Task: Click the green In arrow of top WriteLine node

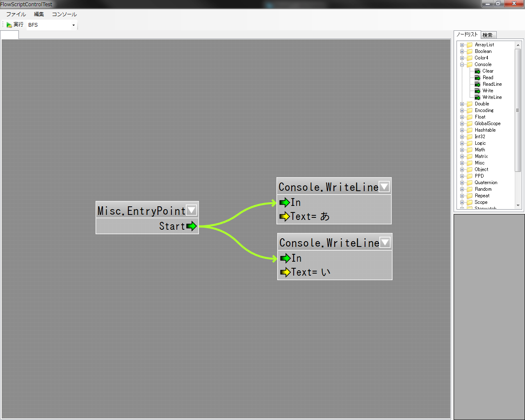Action: tap(284, 202)
